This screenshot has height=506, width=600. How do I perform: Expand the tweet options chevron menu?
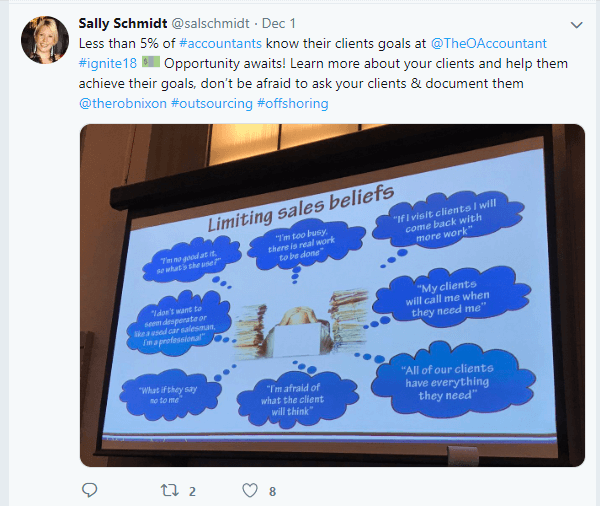click(576, 25)
